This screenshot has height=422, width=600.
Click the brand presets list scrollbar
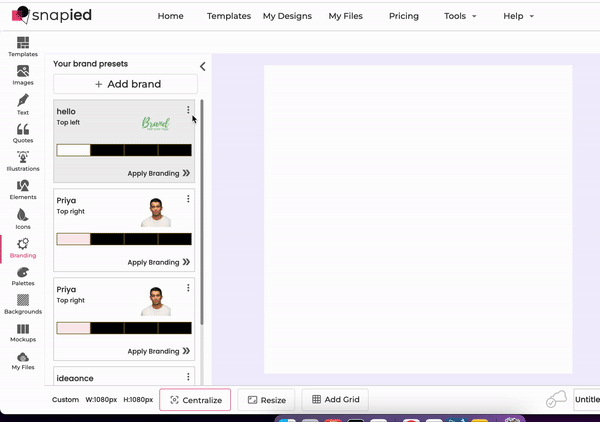pyautogui.click(x=202, y=212)
